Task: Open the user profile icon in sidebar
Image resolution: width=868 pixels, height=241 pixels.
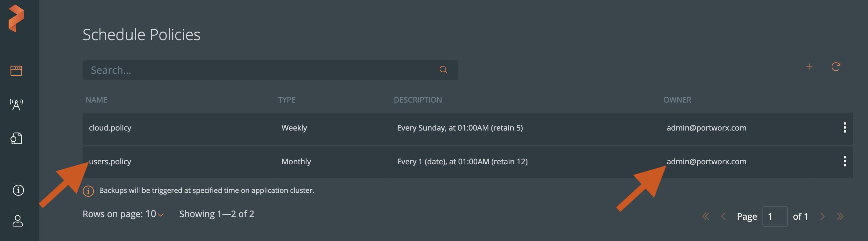Action: (x=18, y=221)
